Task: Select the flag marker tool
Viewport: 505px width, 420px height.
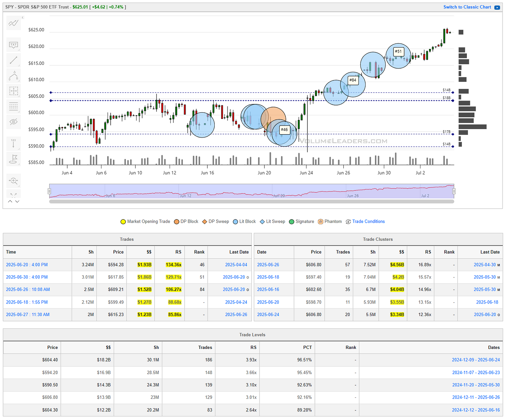Action: pos(14,159)
